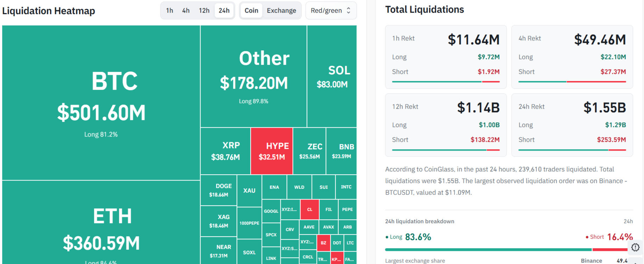Switch heatmap timeframe to 4h
This screenshot has width=644, height=264.
click(x=186, y=11)
